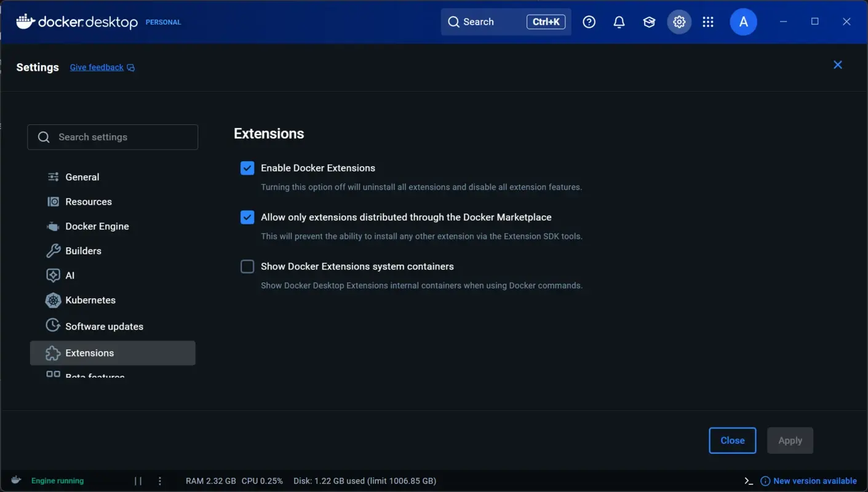Open the Software updates section
Viewport: 868px width, 492px height.
click(x=104, y=325)
